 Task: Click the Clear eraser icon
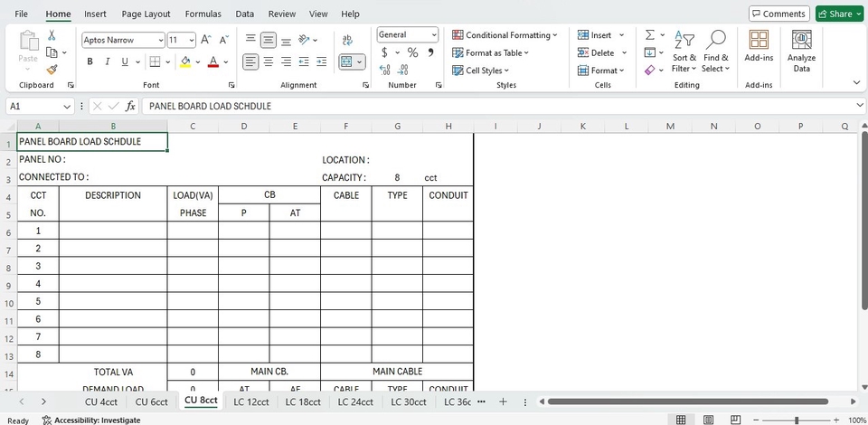650,71
